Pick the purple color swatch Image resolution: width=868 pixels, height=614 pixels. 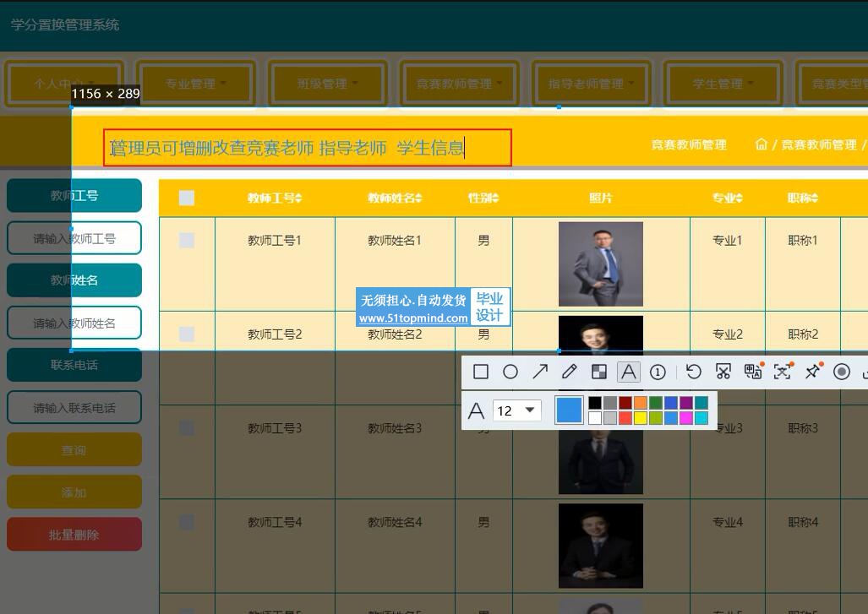(x=686, y=402)
